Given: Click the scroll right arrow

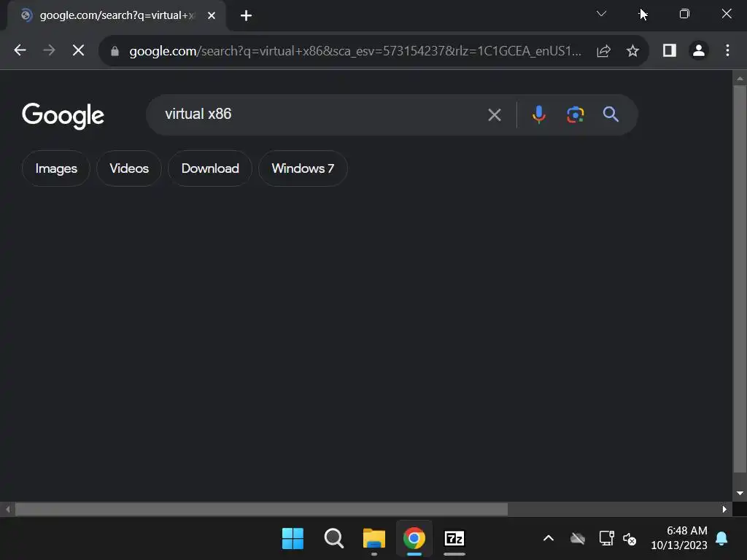Looking at the screenshot, I should coord(724,509).
